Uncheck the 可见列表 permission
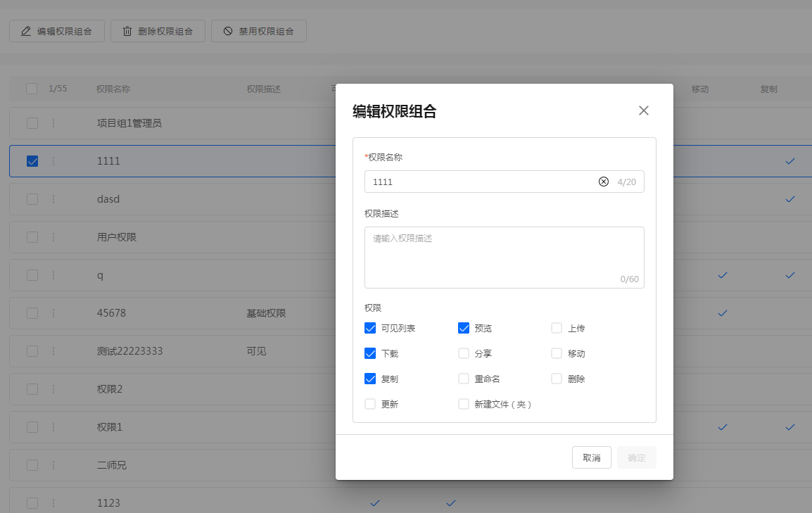This screenshot has width=812, height=513. [x=370, y=328]
